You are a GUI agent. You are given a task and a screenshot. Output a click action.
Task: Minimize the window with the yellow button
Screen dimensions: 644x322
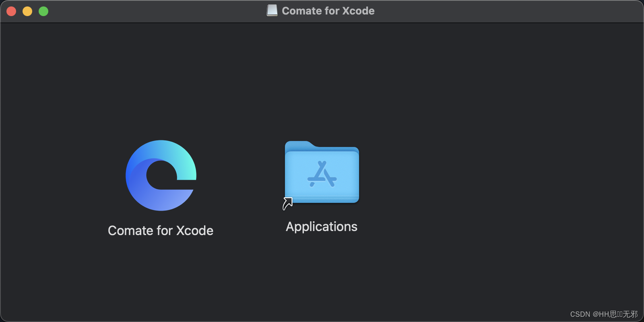click(27, 11)
